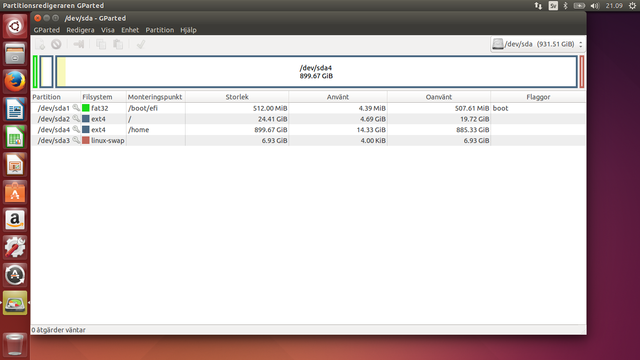Open the Ubuntu Dash launcher icon

pyautogui.click(x=15, y=26)
